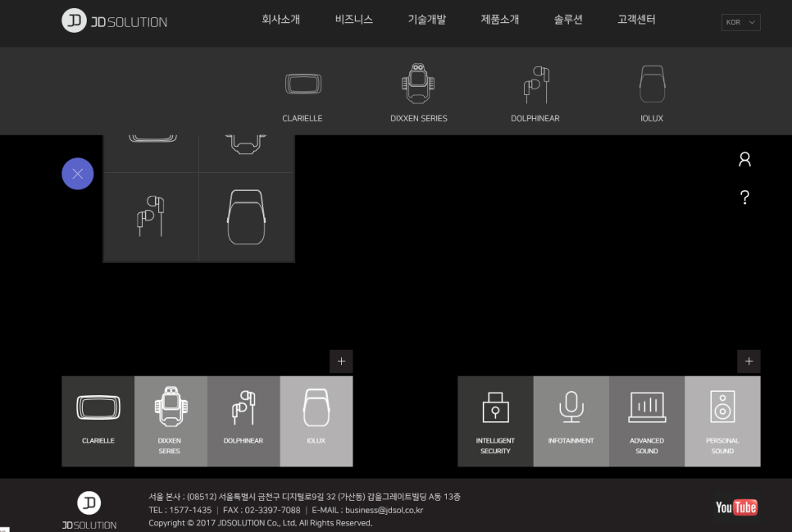Viewport: 792px width, 532px height.
Task: Select DIXXEN SERIES in the product submenu bar
Action: [x=419, y=93]
